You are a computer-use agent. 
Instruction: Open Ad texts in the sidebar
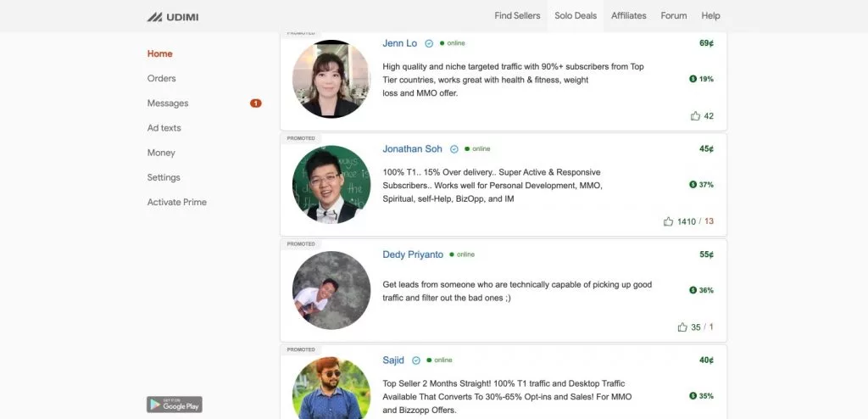(x=164, y=127)
